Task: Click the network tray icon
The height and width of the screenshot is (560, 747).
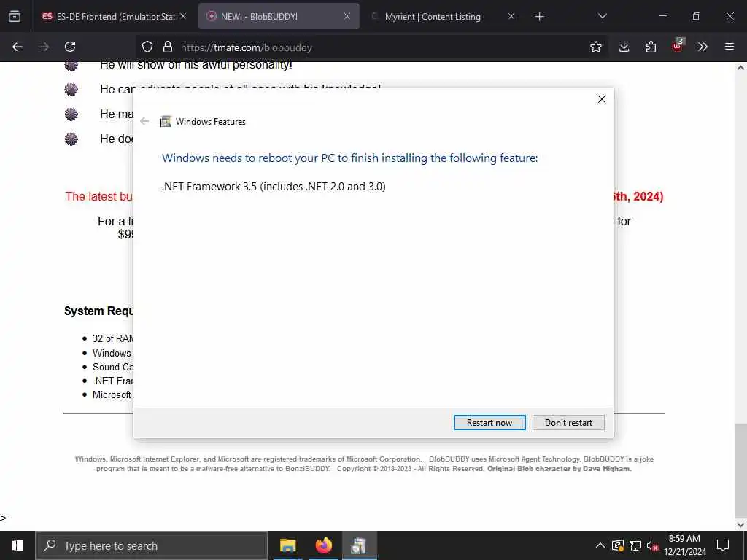Action: (635, 545)
